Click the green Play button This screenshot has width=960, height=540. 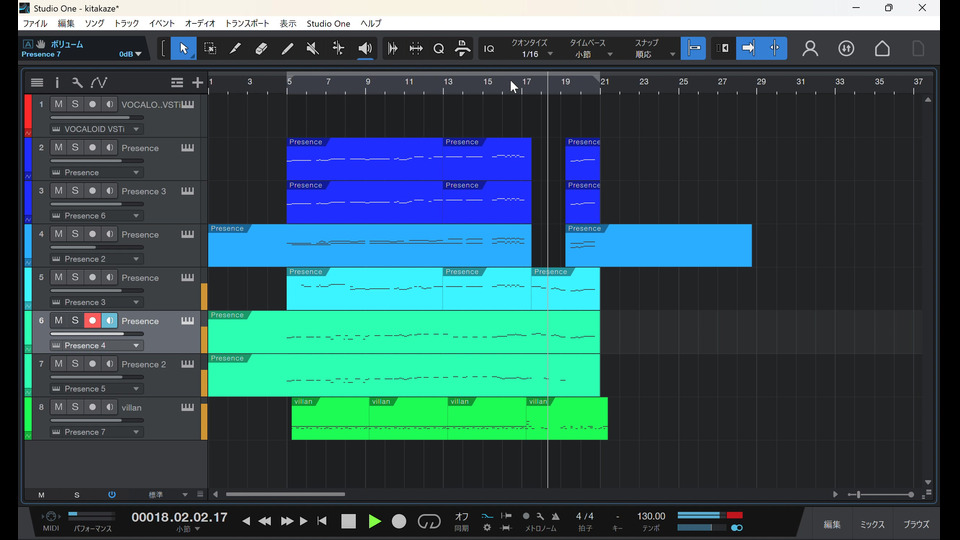pos(375,521)
